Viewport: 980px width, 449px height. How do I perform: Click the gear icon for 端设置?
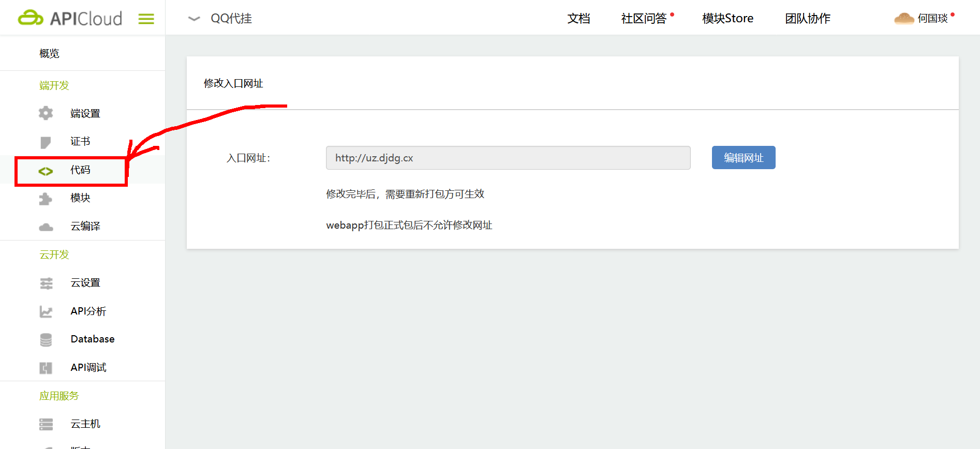46,113
